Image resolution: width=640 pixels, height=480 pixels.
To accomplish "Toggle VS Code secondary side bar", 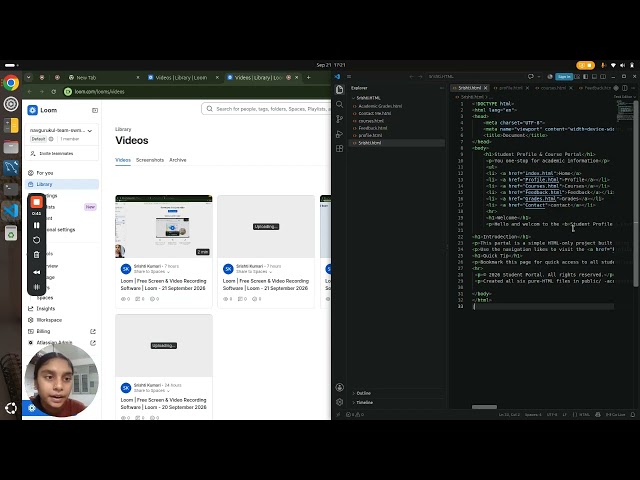I will [x=603, y=76].
